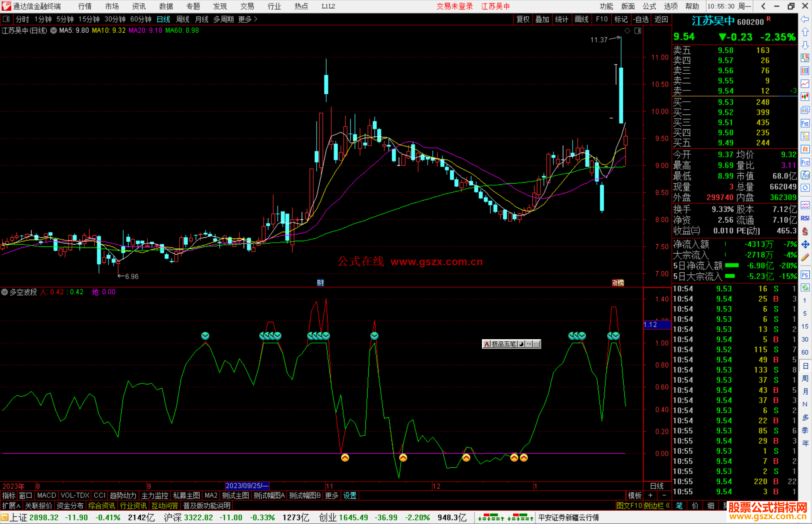The width and height of the screenshot is (812, 524).
Task: Click the RSI indicator sidebar icon
Action: click(805, 218)
